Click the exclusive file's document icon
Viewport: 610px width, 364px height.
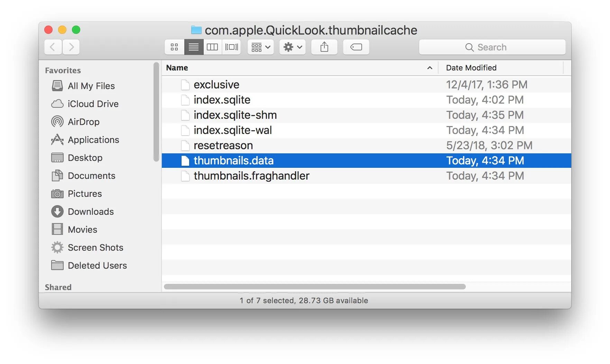coord(185,85)
